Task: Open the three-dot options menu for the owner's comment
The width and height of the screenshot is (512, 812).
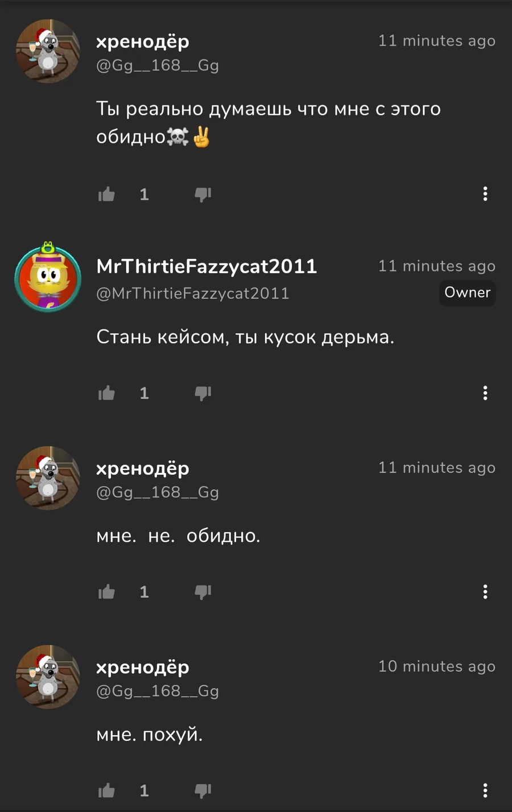Action: pos(485,393)
